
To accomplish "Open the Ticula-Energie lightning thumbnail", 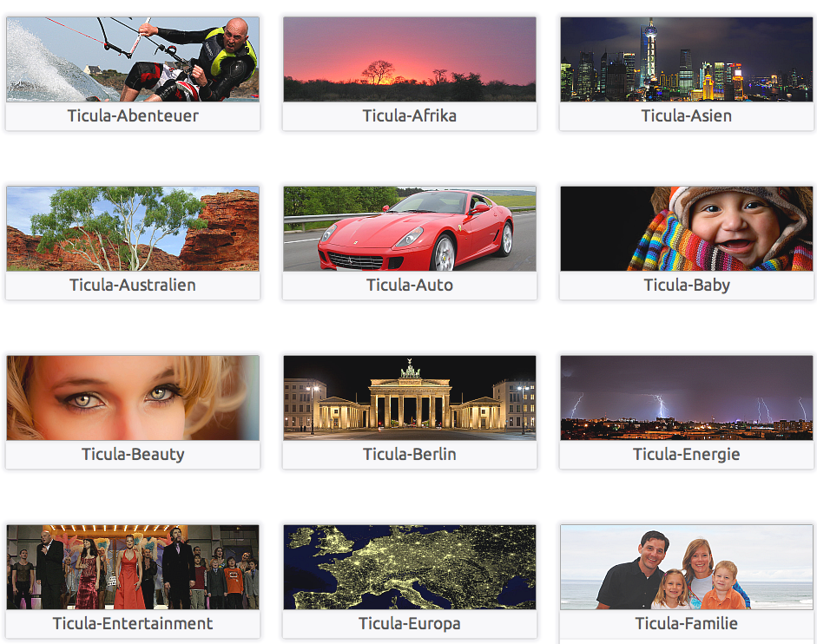I will click(x=686, y=398).
